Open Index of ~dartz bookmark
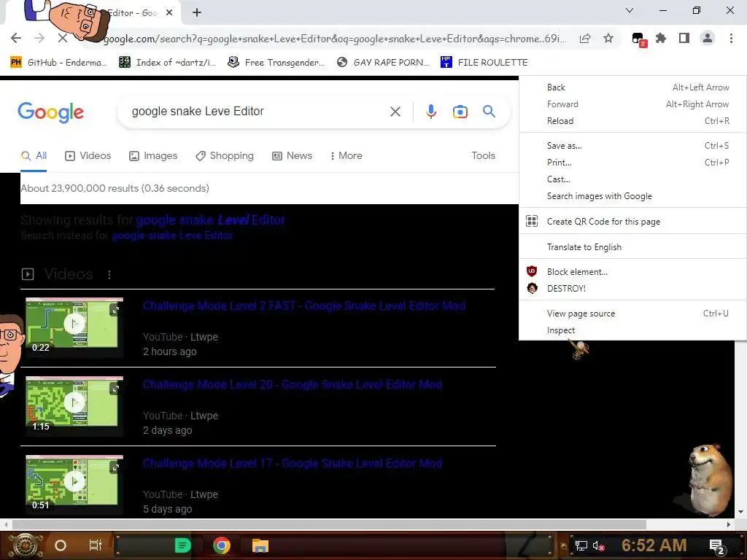 167,63
